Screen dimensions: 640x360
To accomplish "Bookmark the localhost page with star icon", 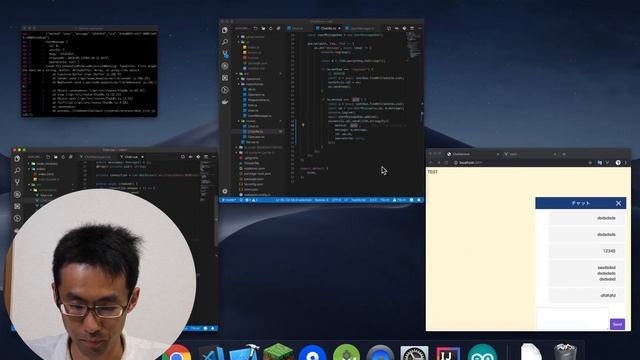I will pyautogui.click(x=590, y=162).
